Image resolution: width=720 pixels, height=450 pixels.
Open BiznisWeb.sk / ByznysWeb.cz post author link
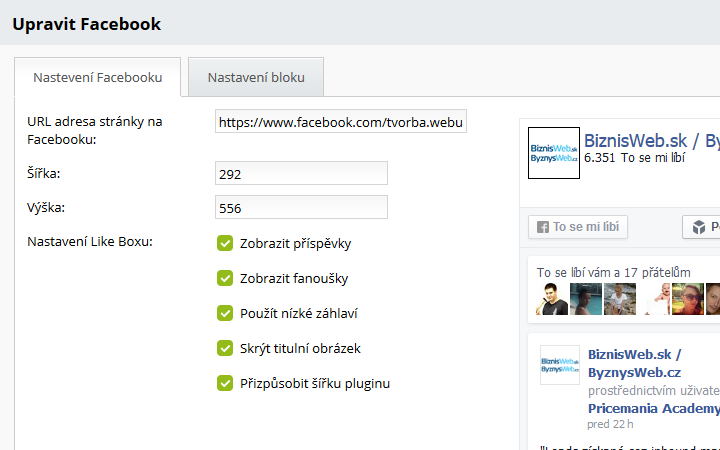pos(635,363)
